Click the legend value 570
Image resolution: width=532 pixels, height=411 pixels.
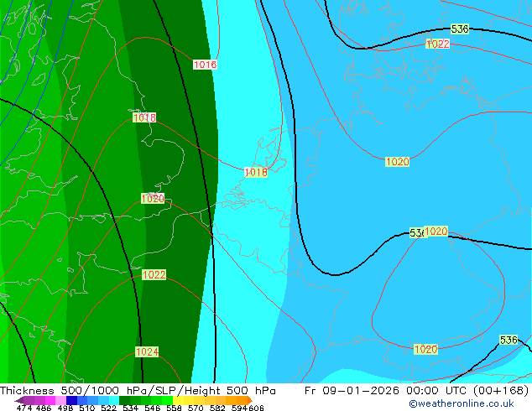(196, 408)
